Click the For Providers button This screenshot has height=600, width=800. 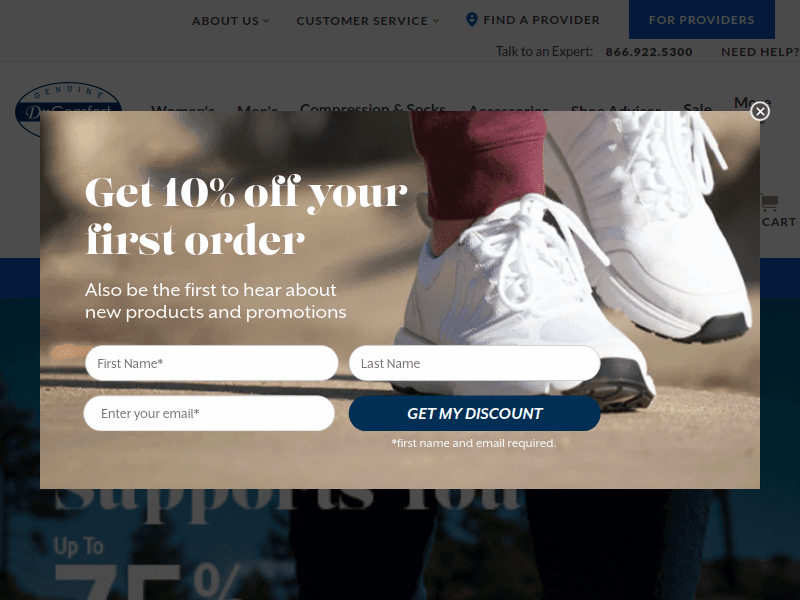(702, 19)
